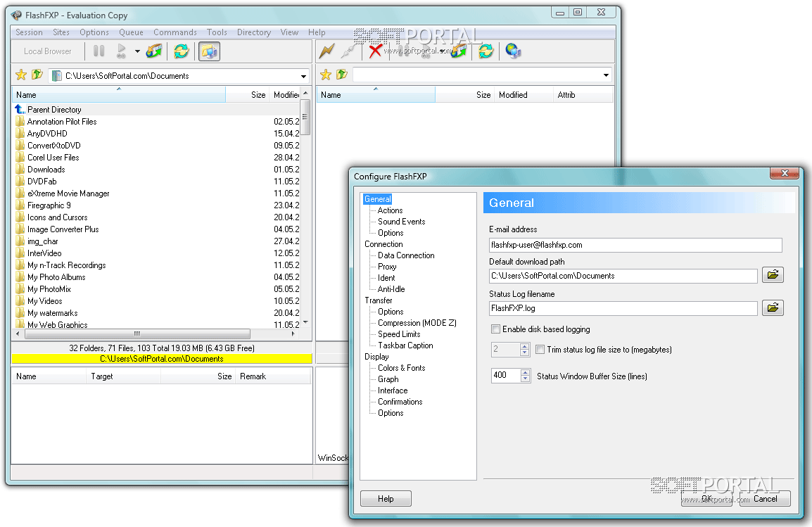
Task: Click the lightning Quick Connect icon
Action: click(x=326, y=51)
